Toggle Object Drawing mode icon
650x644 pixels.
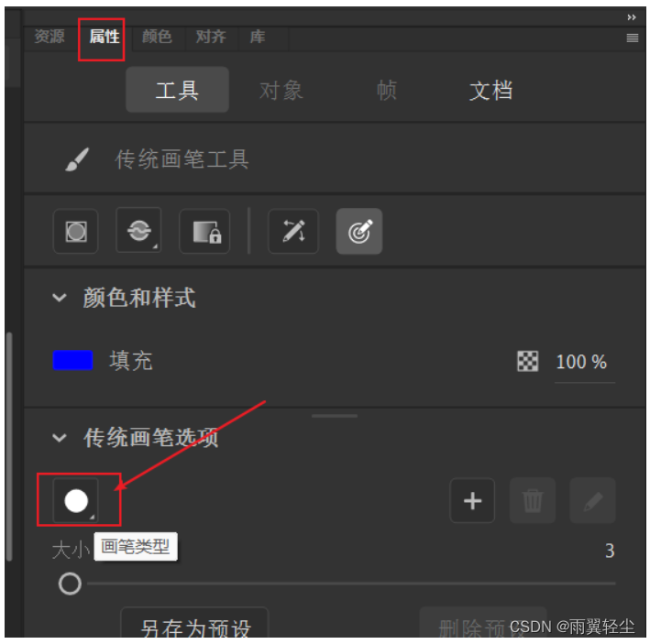(76, 231)
